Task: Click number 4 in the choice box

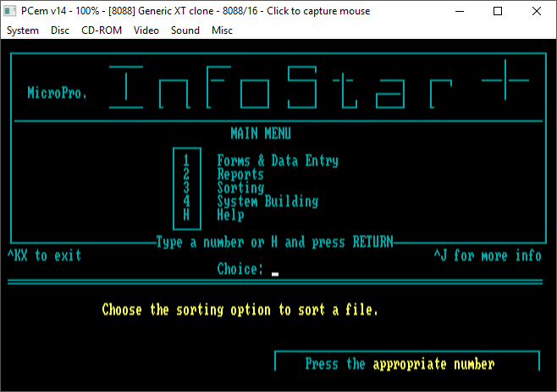Action: 186,201
